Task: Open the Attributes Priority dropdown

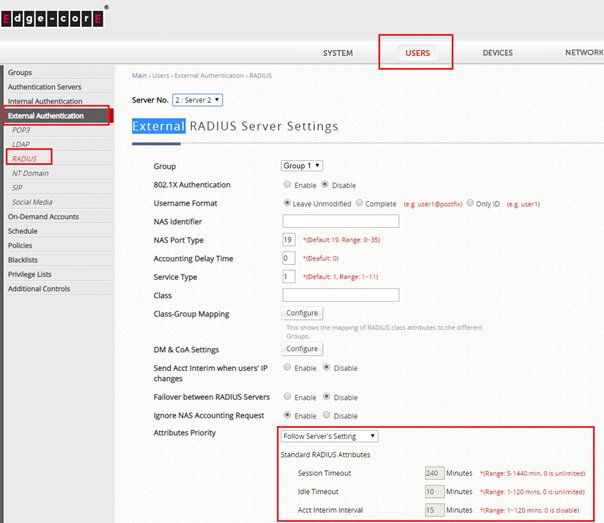Action: [329, 436]
